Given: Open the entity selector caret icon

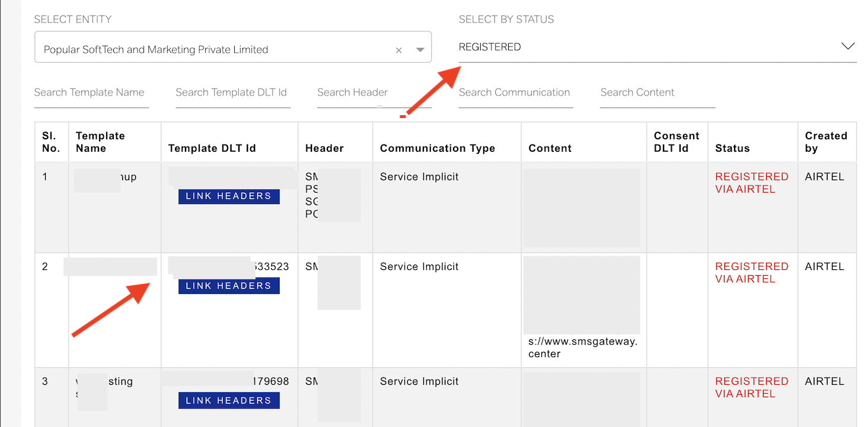Looking at the screenshot, I should click(419, 50).
